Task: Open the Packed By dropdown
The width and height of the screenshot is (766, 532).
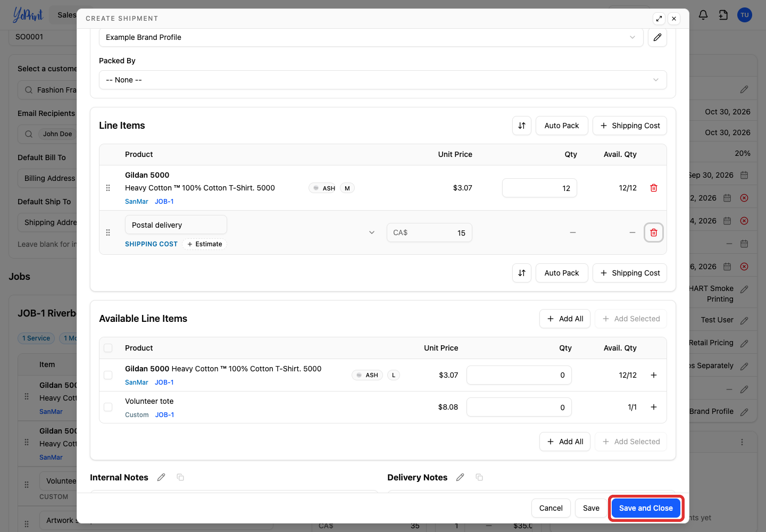Action: coord(383,80)
